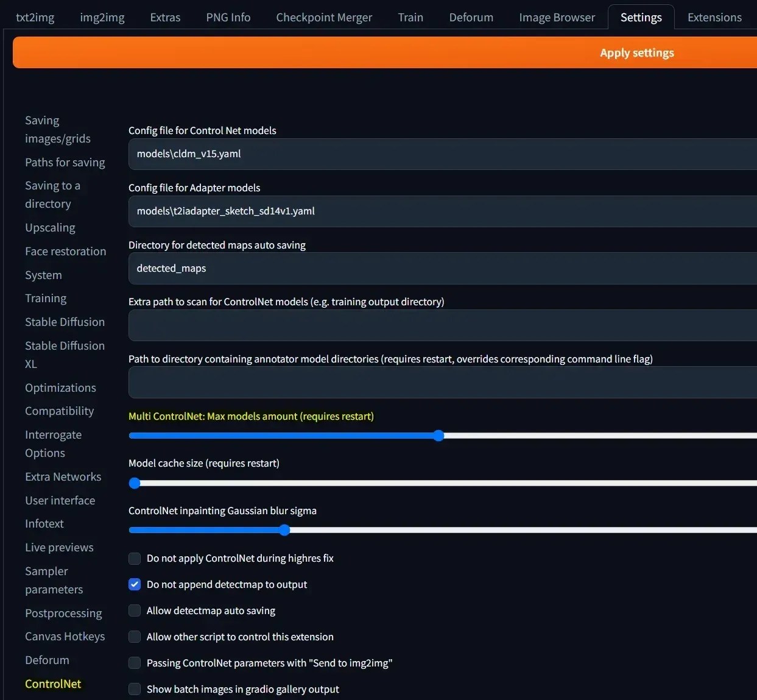Open the PNG Info tab
Image resolution: width=757 pixels, height=700 pixels.
(x=228, y=17)
